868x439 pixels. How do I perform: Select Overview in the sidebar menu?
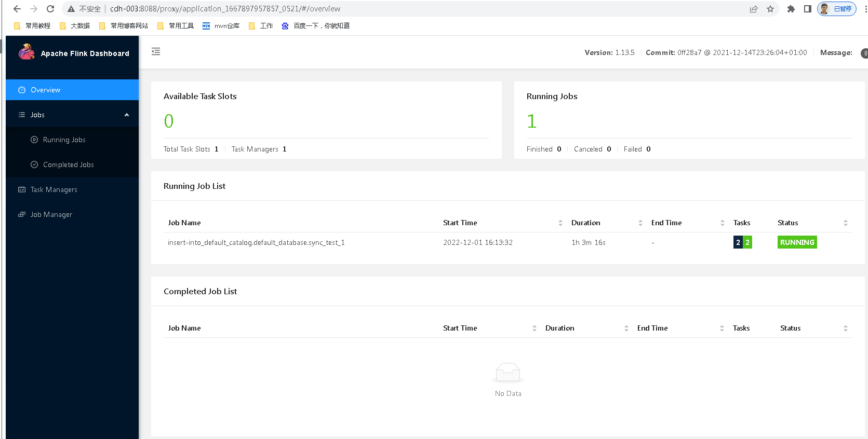tap(72, 90)
